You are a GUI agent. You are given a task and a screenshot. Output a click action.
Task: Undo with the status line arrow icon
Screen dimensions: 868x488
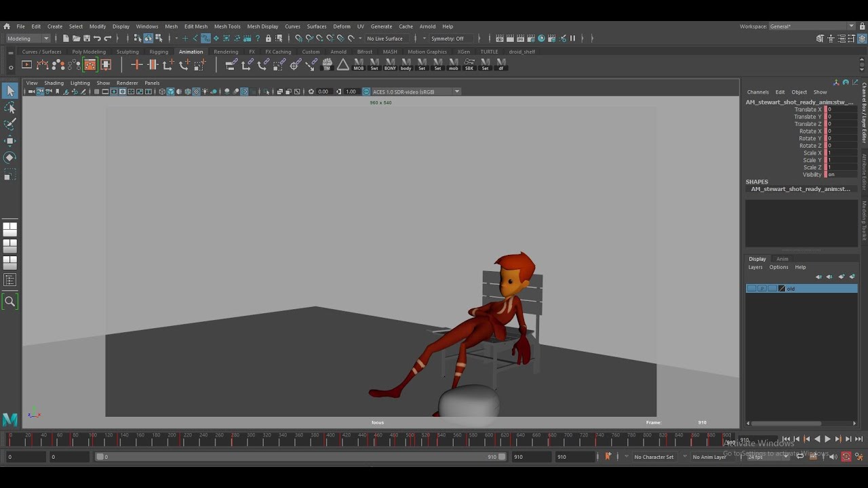click(x=97, y=39)
